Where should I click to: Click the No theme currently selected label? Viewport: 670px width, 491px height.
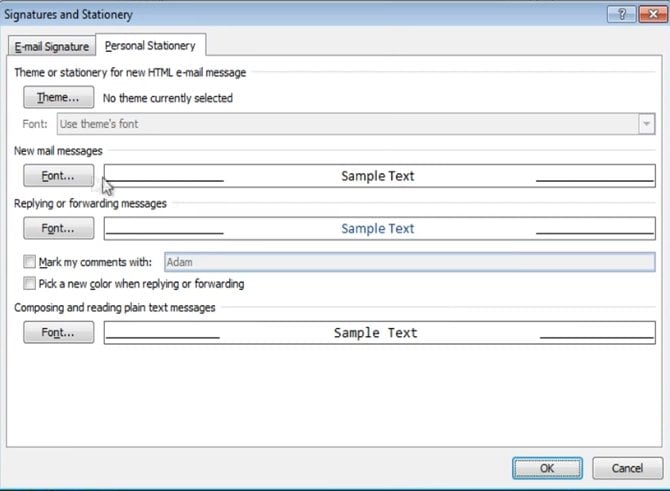168,98
